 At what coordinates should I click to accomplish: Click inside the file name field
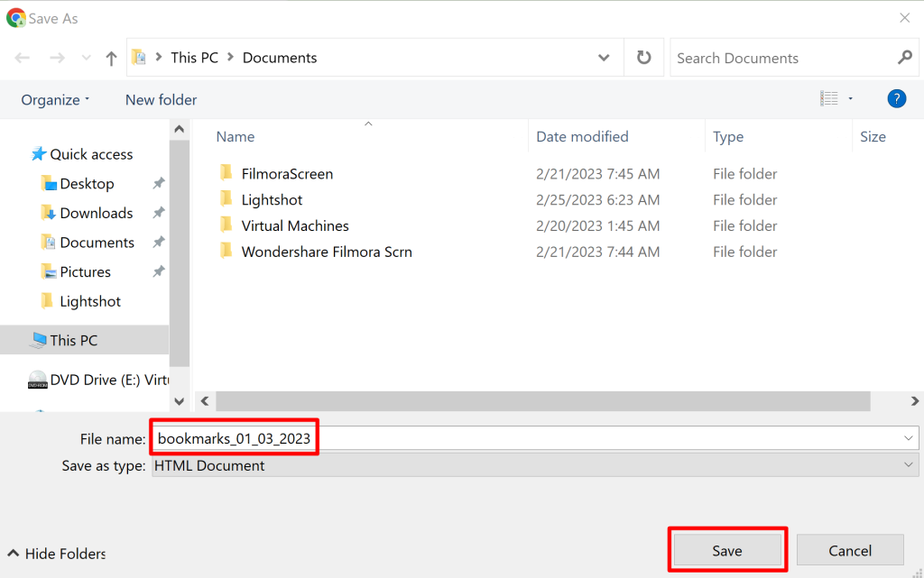406,437
